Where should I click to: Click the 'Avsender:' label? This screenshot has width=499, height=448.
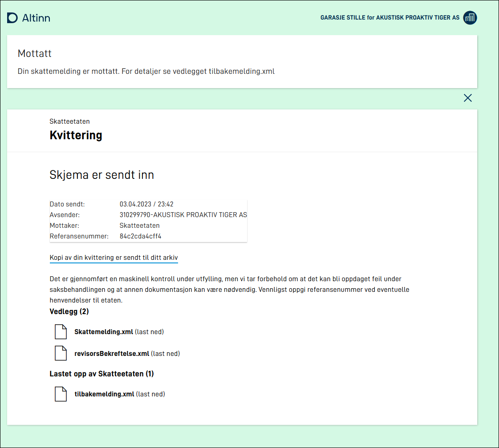click(65, 215)
